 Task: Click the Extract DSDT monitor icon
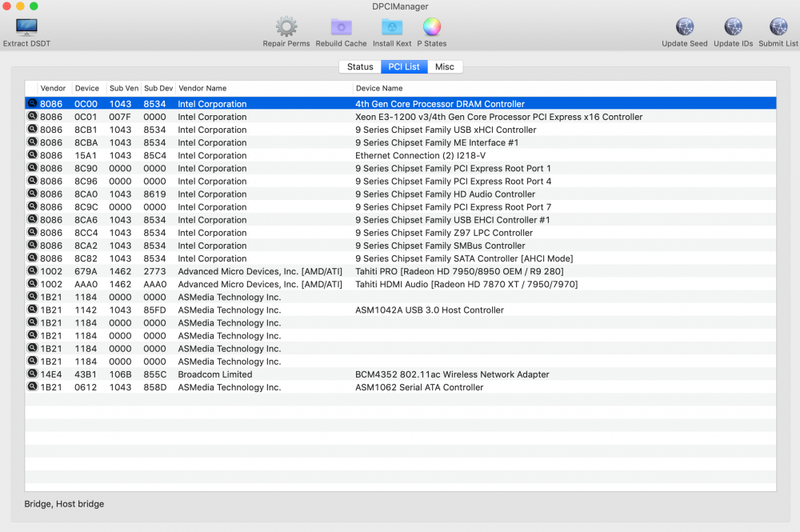[x=26, y=27]
